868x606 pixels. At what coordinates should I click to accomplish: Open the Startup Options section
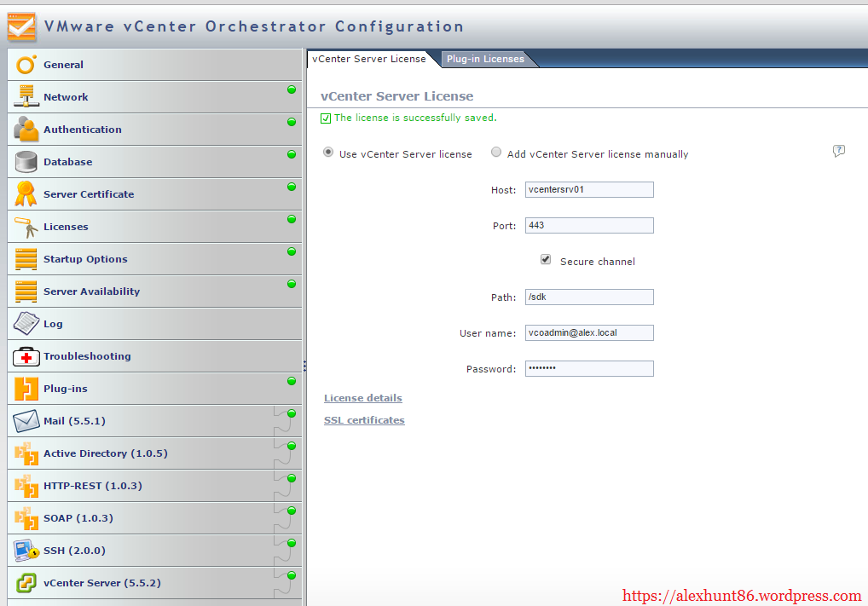154,259
